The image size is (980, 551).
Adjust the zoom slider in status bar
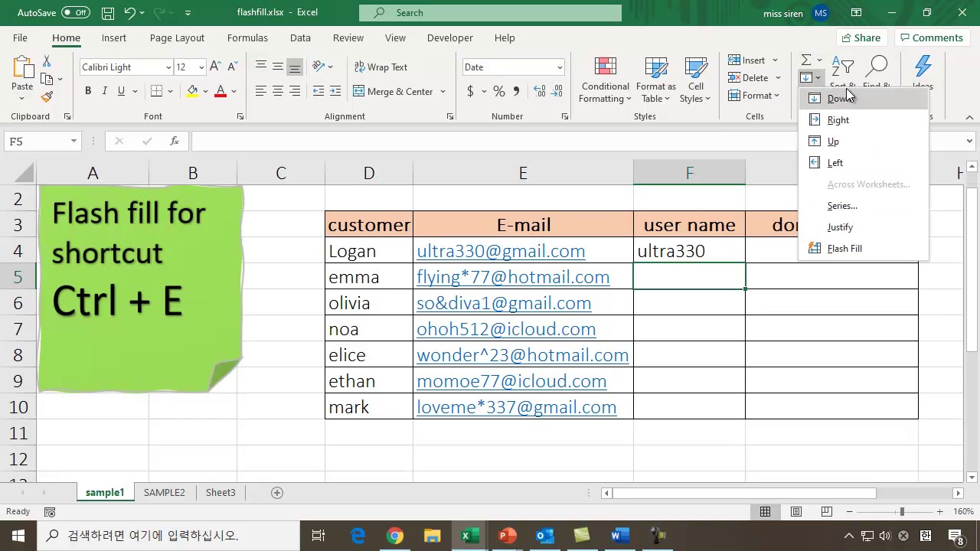(x=902, y=511)
